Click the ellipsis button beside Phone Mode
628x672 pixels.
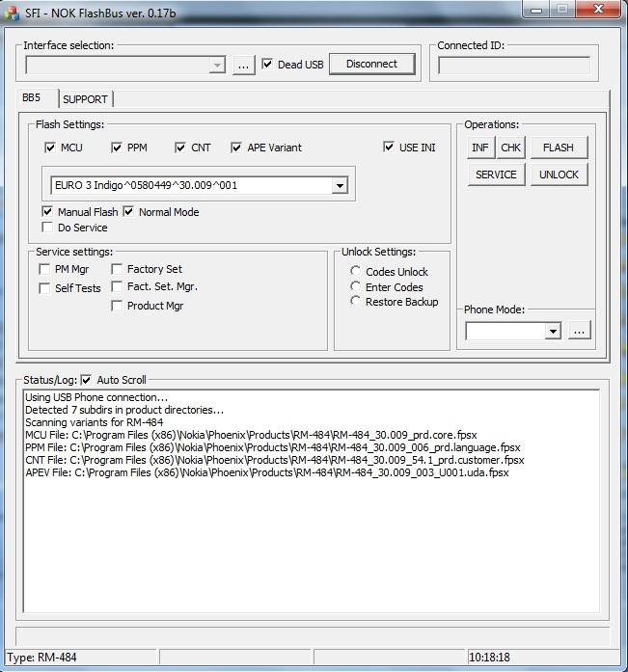[x=580, y=331]
